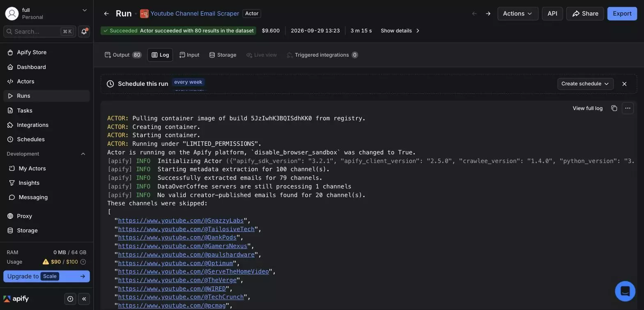Click the API button
Viewport: 644px width, 310px height.
click(552, 14)
